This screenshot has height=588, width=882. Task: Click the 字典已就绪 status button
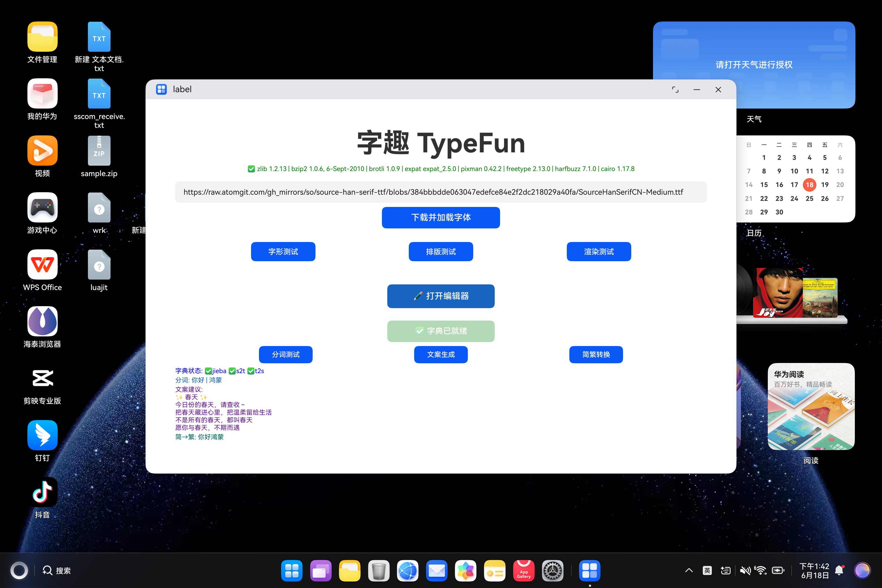point(441,331)
